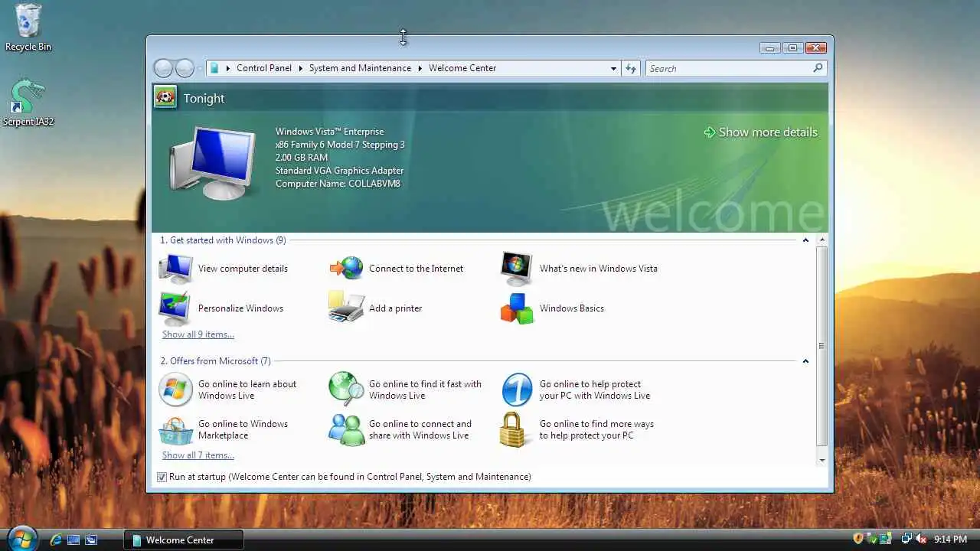Close the Welcome Center window
The height and width of the screenshot is (551, 980).
(816, 47)
